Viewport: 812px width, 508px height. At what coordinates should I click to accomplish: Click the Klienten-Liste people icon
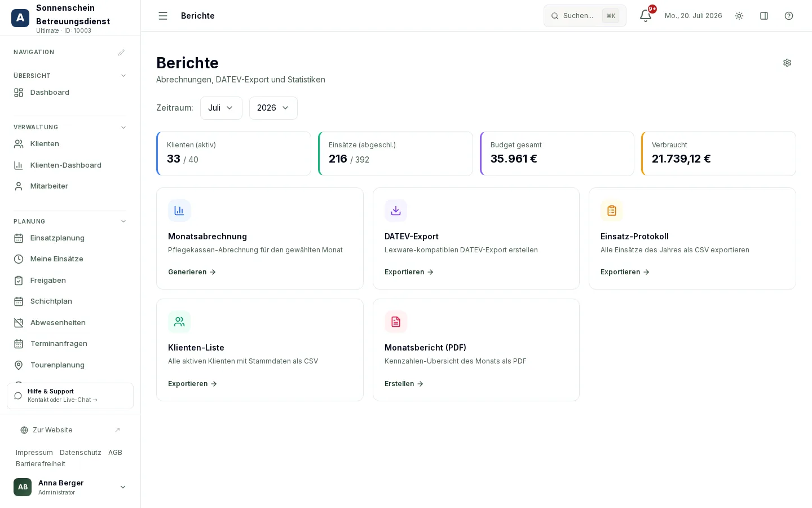pos(179,322)
